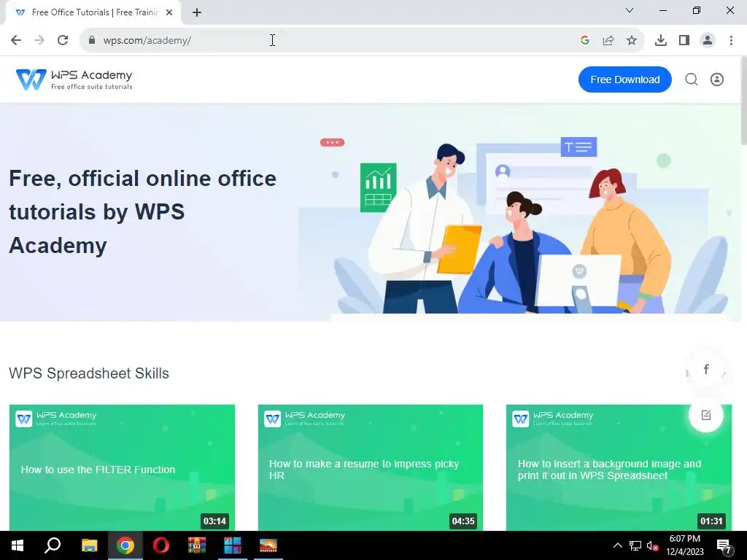Open the resume to impress picky HR video

click(x=370, y=467)
